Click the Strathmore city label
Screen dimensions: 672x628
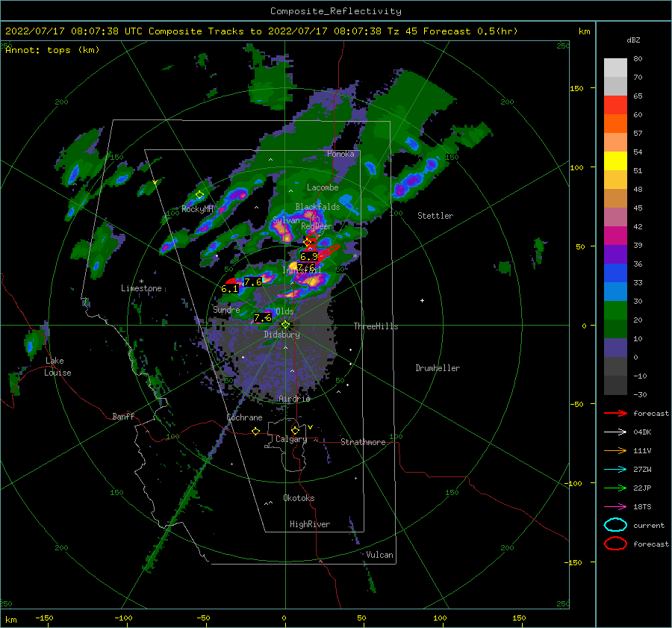[x=363, y=442]
